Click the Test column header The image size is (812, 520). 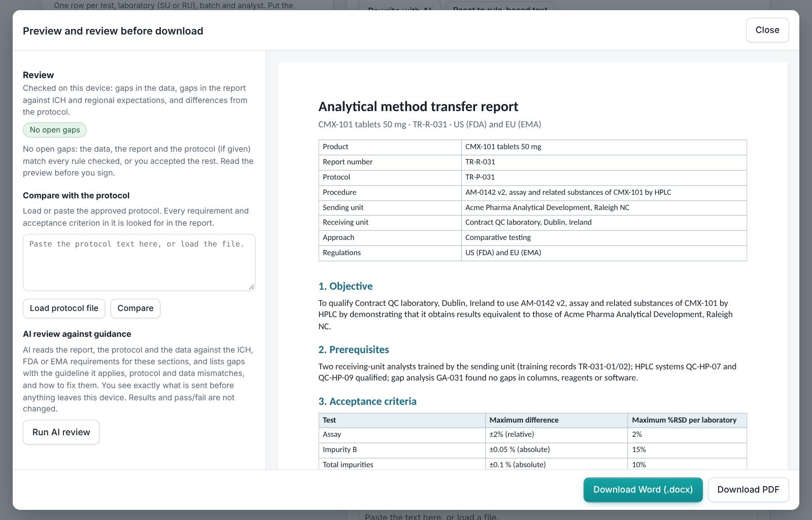(x=402, y=420)
